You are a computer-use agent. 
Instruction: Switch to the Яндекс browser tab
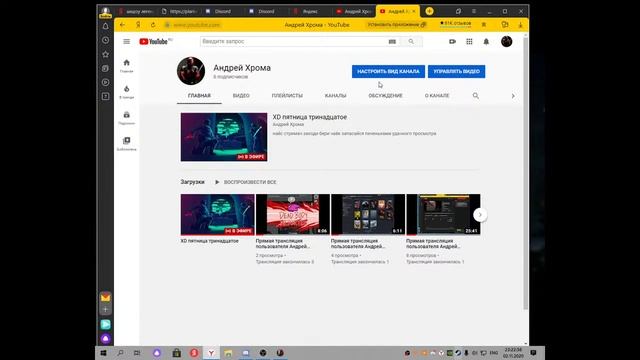[x=309, y=11]
